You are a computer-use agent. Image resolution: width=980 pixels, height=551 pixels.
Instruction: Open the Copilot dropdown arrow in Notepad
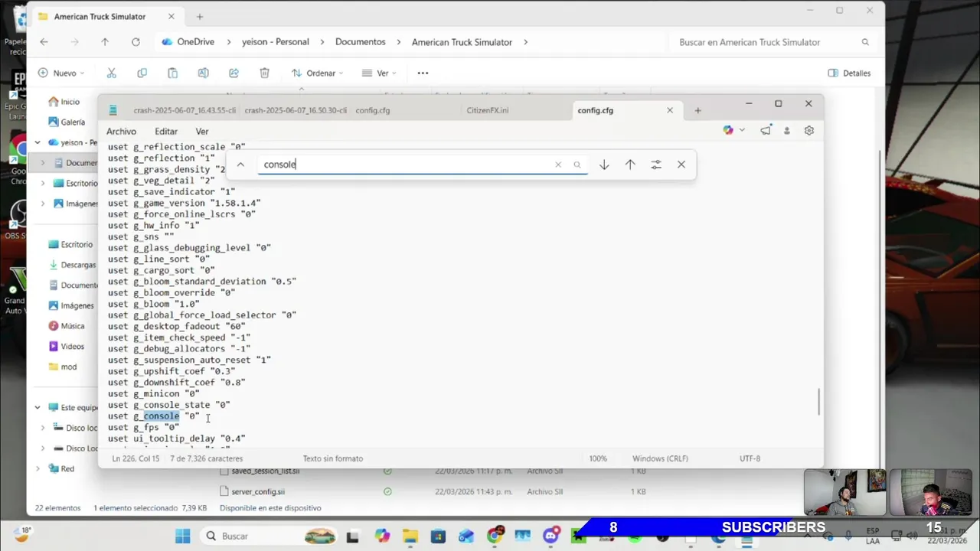pyautogui.click(x=742, y=131)
